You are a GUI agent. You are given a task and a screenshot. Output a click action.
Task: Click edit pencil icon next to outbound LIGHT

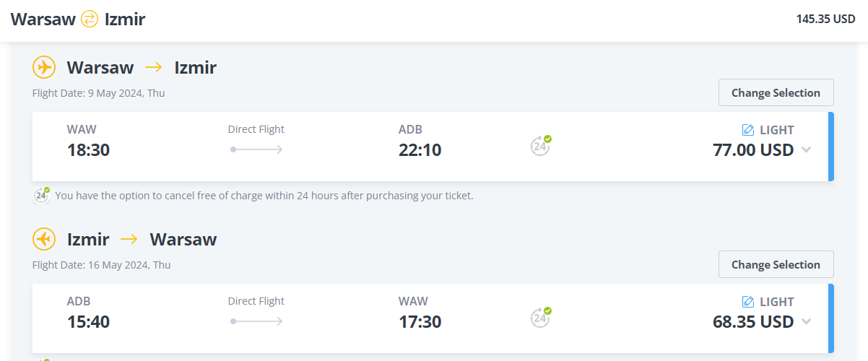point(748,130)
